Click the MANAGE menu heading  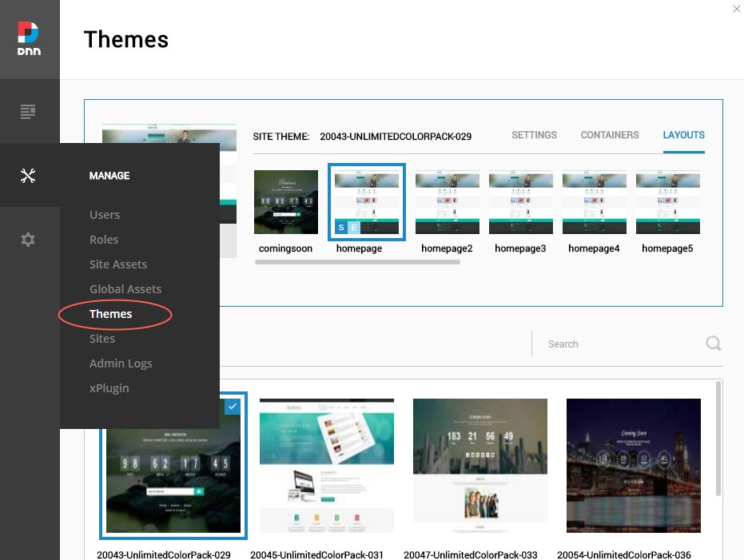point(109,176)
